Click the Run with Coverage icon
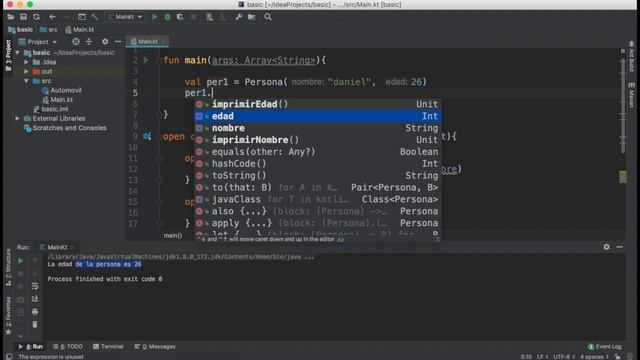The image size is (640, 360). click(180, 17)
